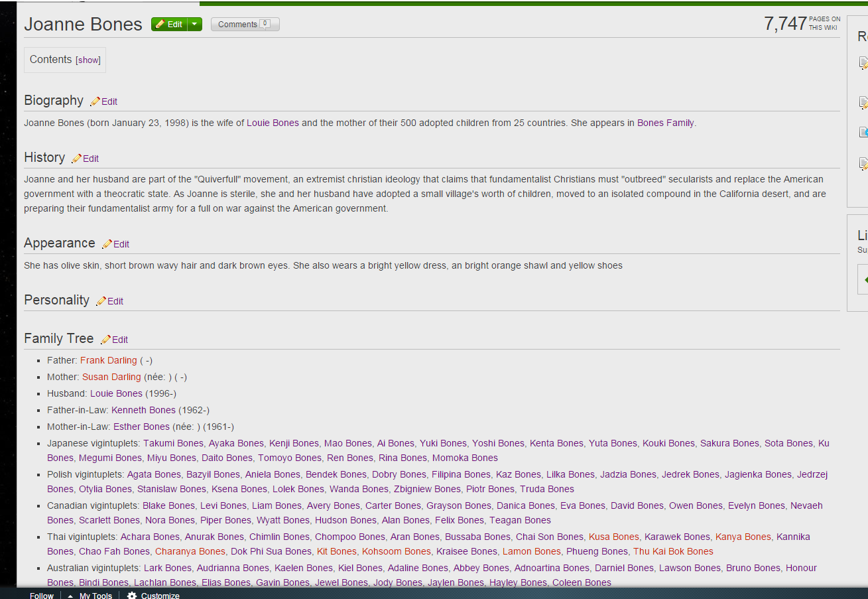The height and width of the screenshot is (599, 868).
Task: Open the Chompoo Bones link
Action: 350,537
